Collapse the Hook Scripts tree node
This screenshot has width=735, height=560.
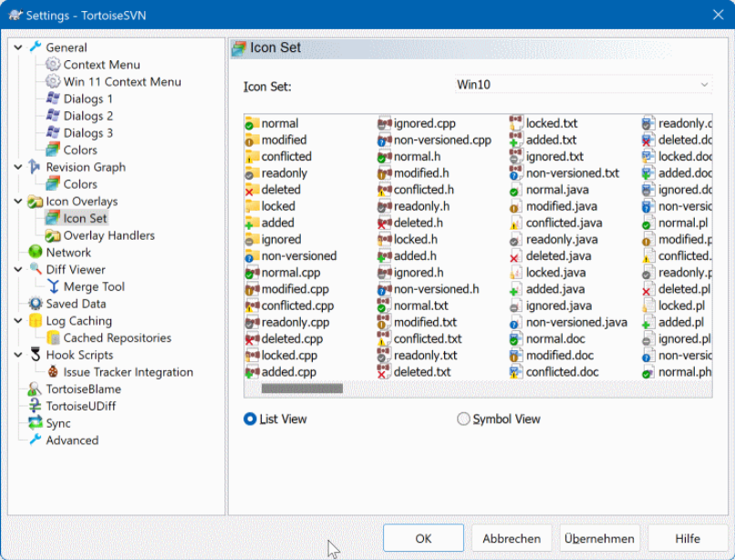point(20,355)
